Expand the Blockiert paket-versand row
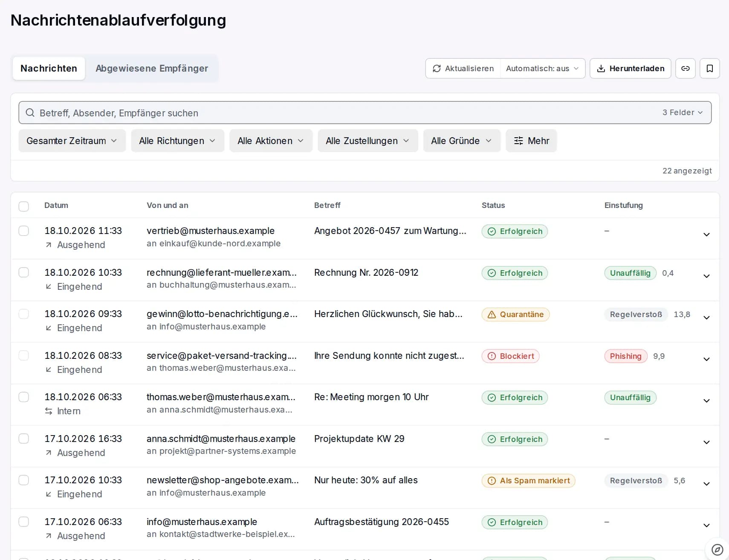The height and width of the screenshot is (560, 729). [x=706, y=359]
